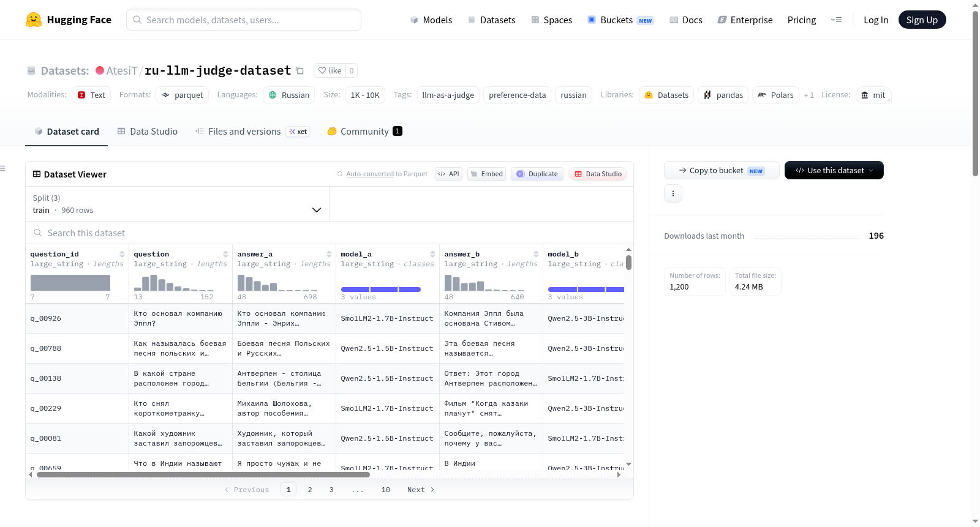Click the Sign Up button
The image size is (980, 527).
pos(922,20)
